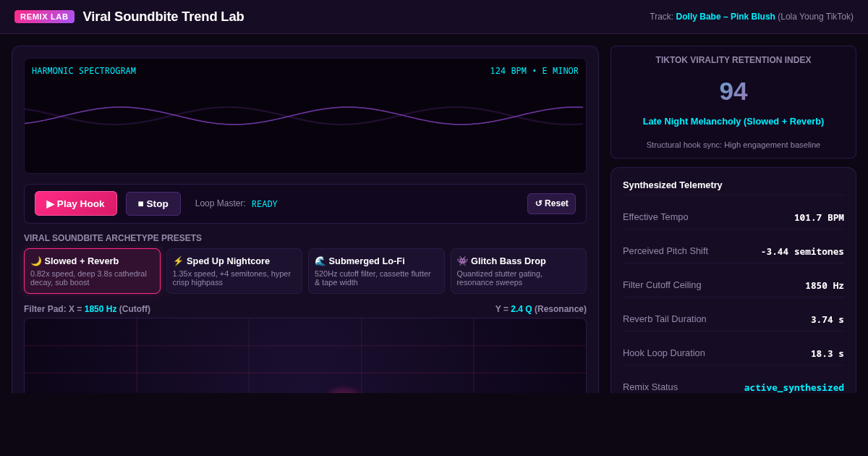Click the REMIX LAB badge
868x456 pixels.
[44, 17]
